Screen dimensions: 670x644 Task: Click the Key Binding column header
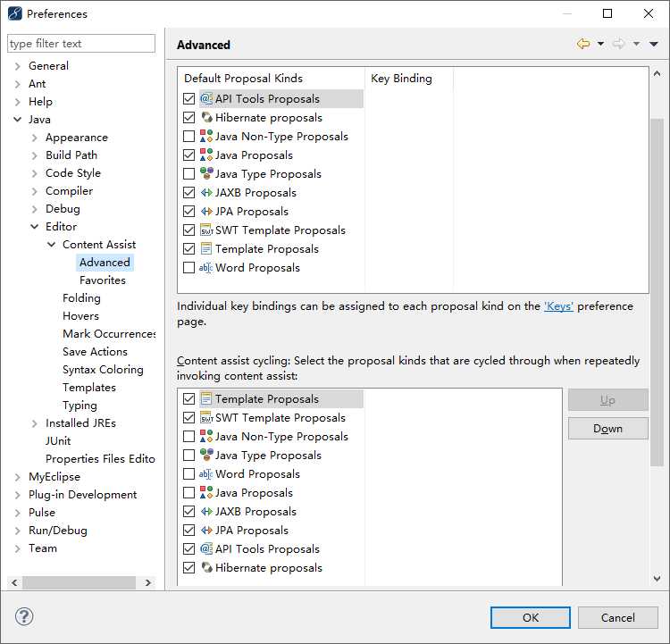click(x=409, y=79)
